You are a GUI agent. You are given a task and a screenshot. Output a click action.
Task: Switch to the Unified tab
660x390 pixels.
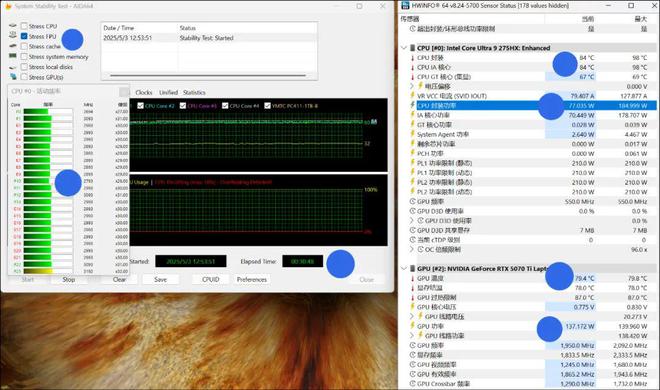168,93
